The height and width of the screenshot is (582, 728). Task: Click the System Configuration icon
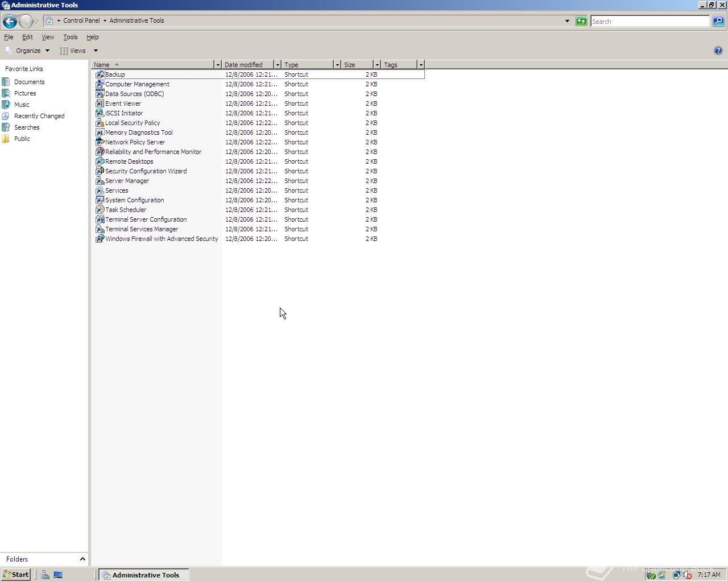[x=100, y=200]
